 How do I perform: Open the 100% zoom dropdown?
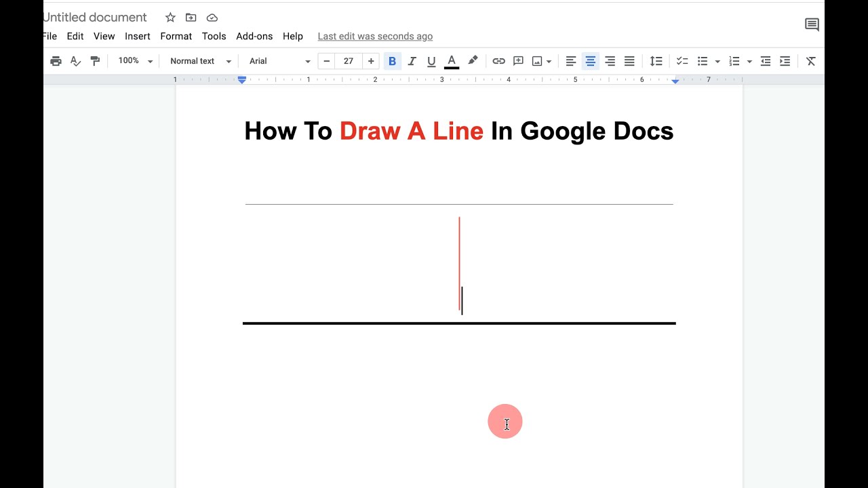click(135, 61)
